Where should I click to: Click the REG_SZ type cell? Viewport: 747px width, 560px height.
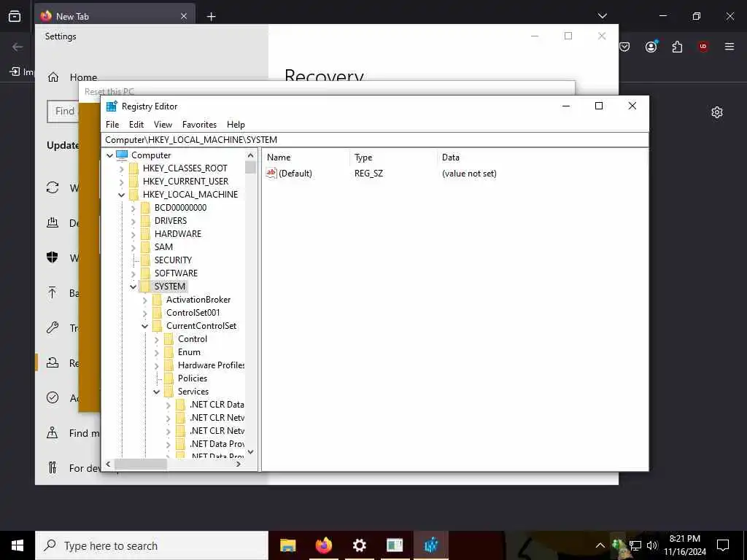pos(368,174)
